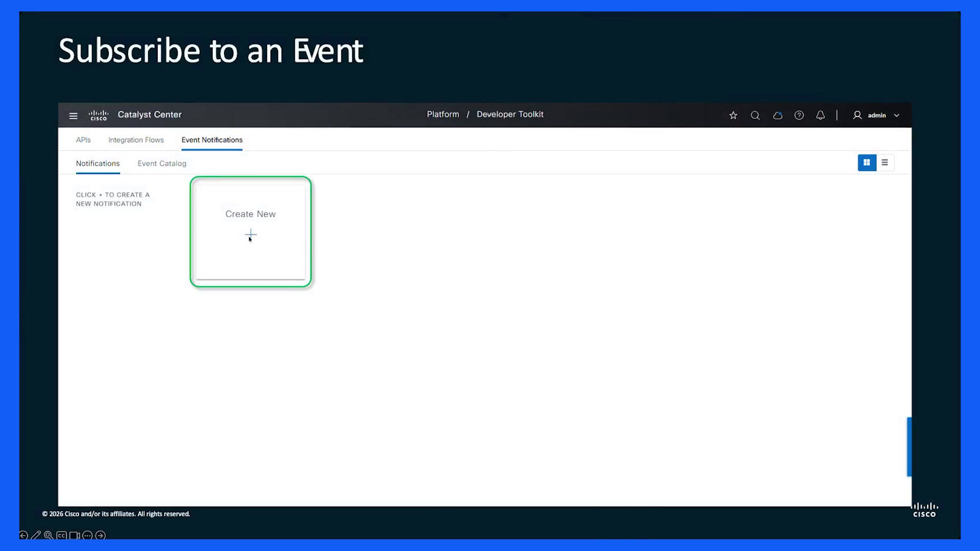
Task: Click the admin username text
Action: point(877,116)
